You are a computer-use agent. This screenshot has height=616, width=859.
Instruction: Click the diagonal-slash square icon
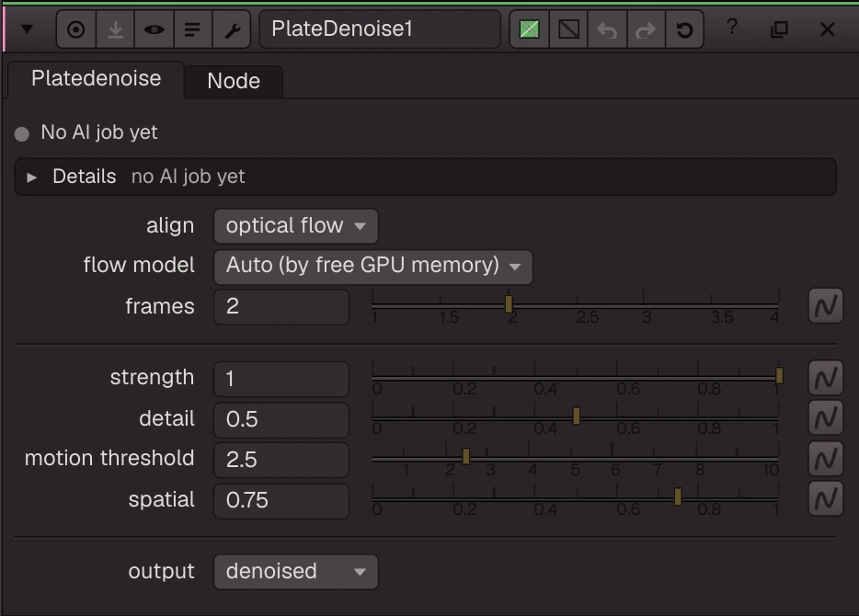[x=568, y=29]
